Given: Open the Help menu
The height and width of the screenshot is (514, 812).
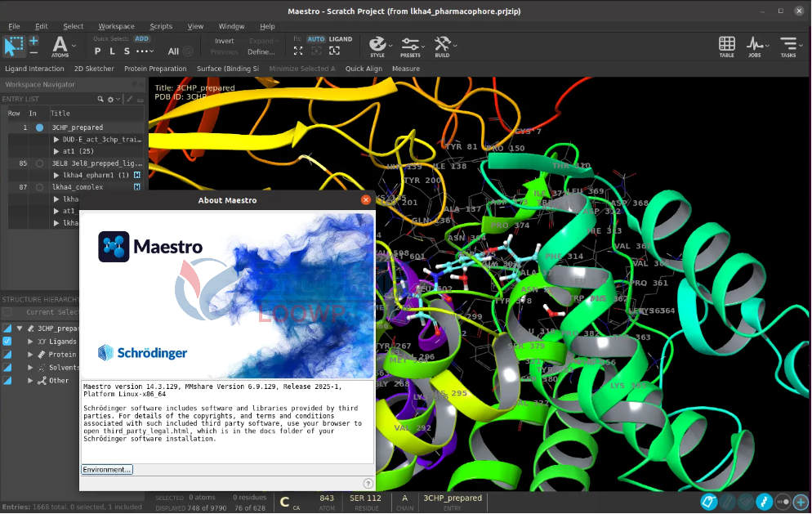Looking at the screenshot, I should [x=267, y=26].
